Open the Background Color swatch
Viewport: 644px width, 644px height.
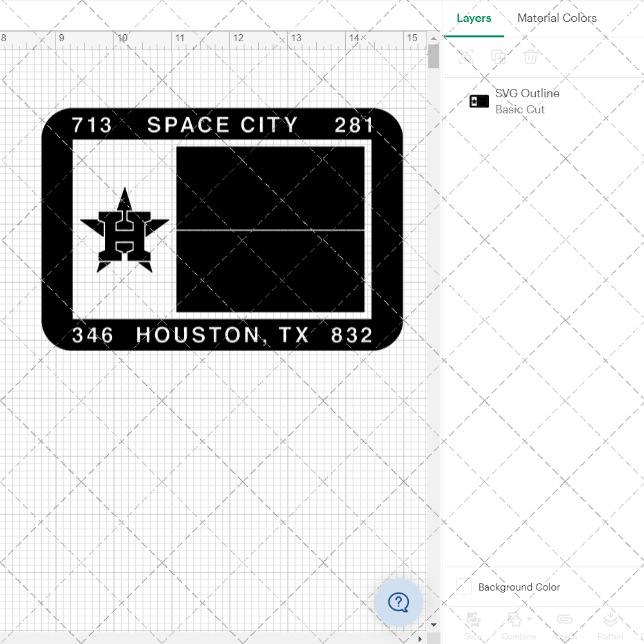[464, 587]
